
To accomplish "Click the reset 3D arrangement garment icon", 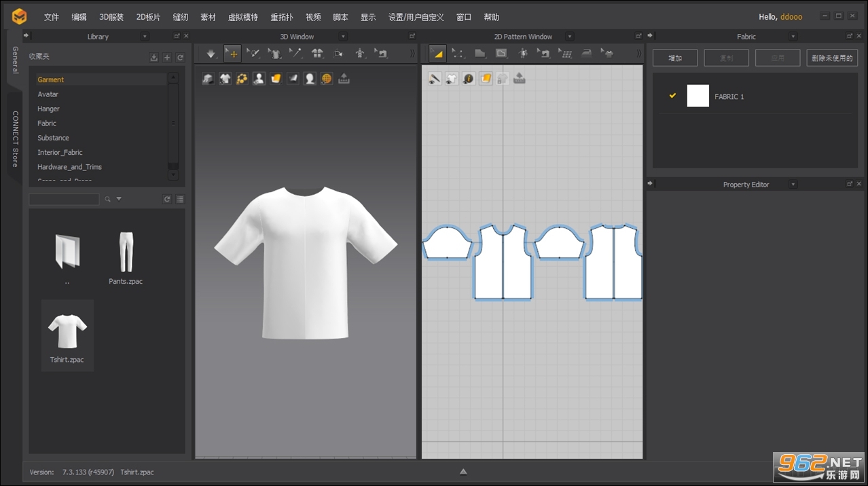I will point(317,54).
